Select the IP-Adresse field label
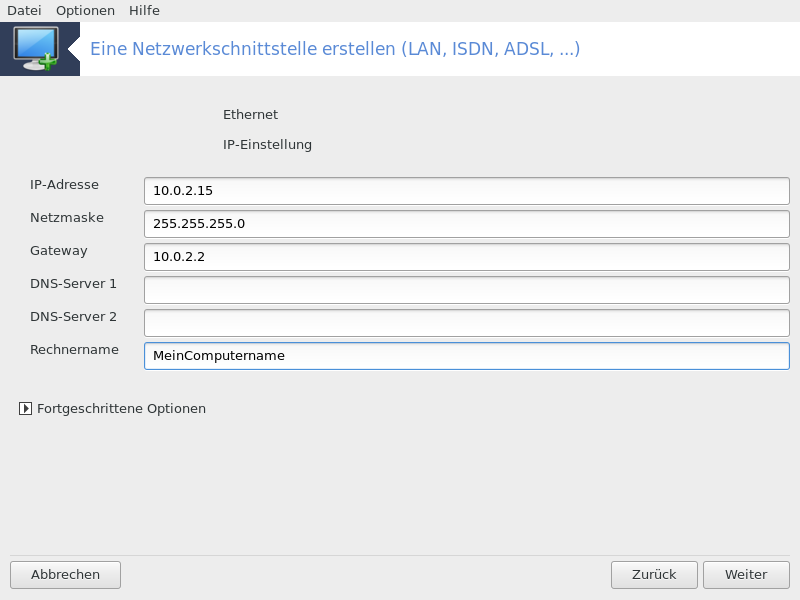This screenshot has height=600, width=800. click(64, 185)
